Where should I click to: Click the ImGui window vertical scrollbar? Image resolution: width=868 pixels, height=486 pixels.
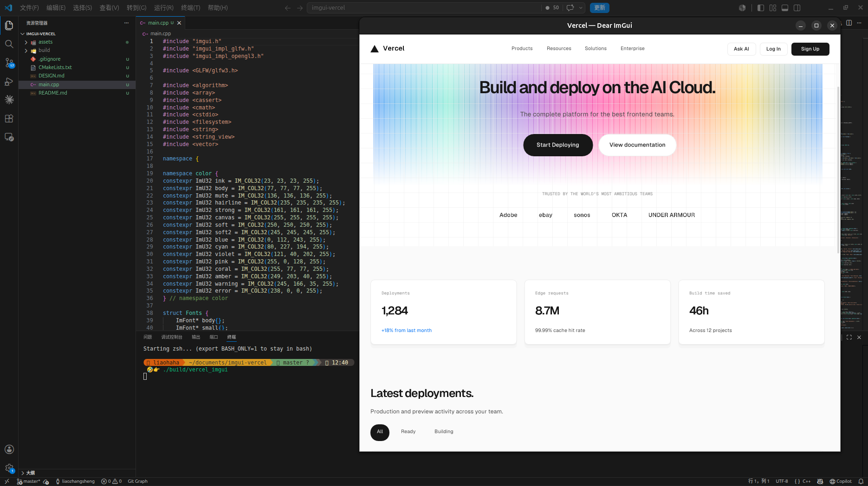click(x=838, y=169)
